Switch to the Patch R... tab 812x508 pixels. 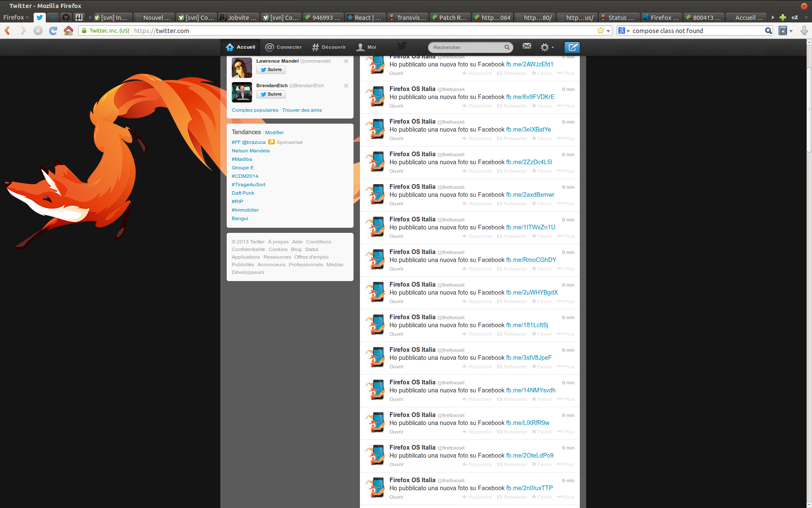point(450,17)
